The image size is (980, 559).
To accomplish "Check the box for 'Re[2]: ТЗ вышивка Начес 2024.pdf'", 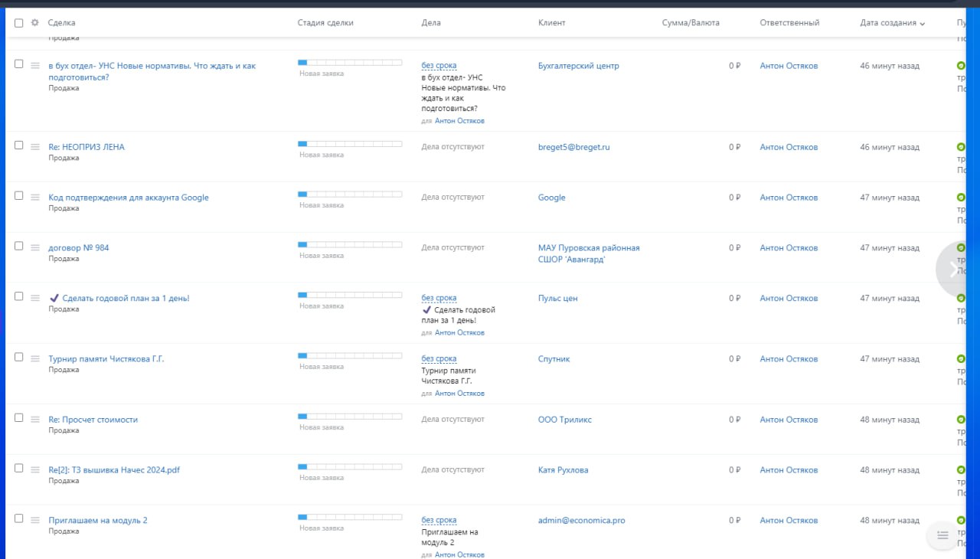I will coord(19,469).
